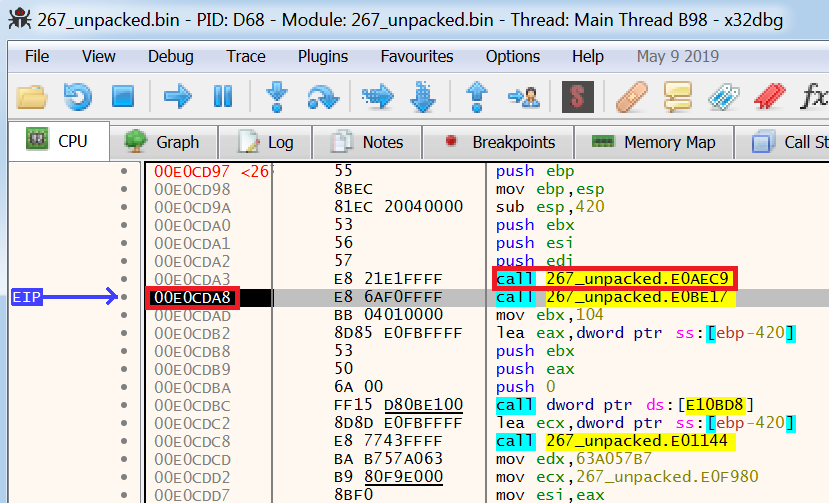Run the program with the right arrow icon
Image resolution: width=829 pixels, height=503 pixels.
point(178,97)
